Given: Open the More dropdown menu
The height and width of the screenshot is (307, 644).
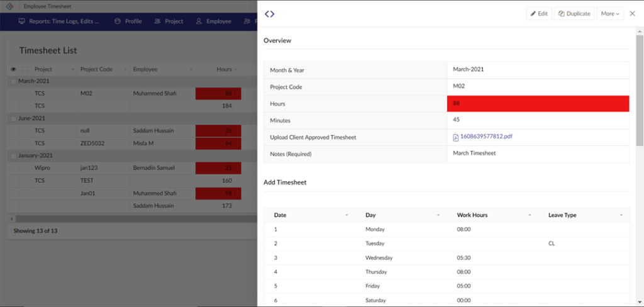Looking at the screenshot, I should [x=609, y=13].
